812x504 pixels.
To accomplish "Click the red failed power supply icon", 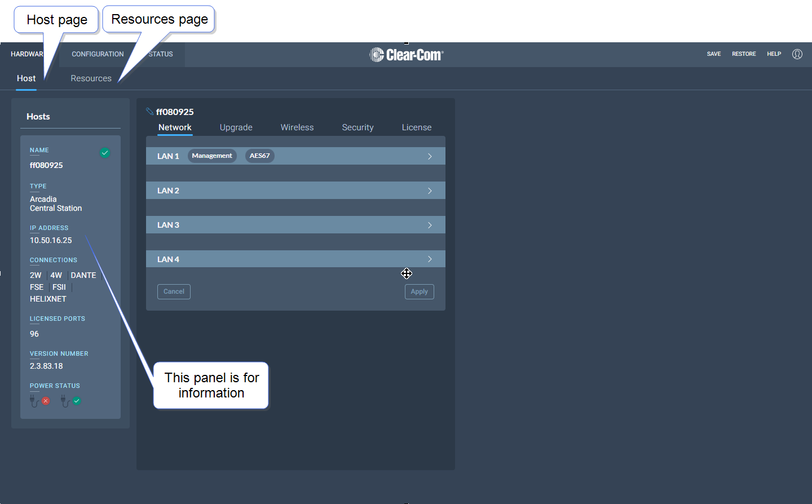I will click(46, 401).
